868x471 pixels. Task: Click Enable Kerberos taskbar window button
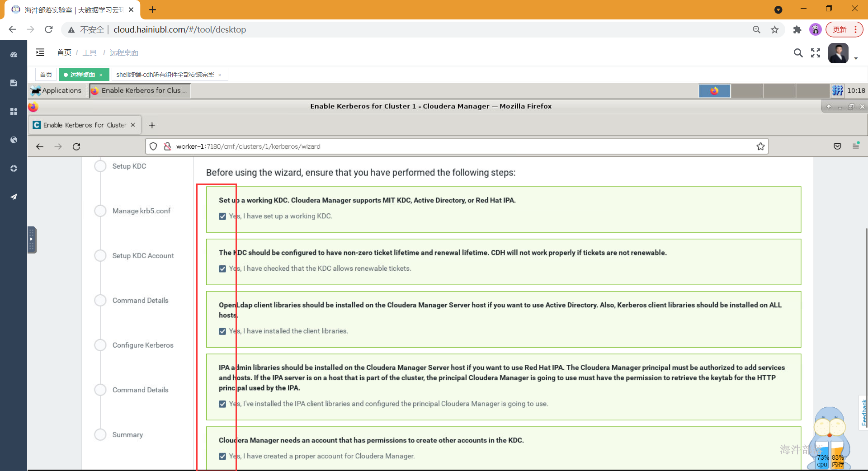point(140,90)
